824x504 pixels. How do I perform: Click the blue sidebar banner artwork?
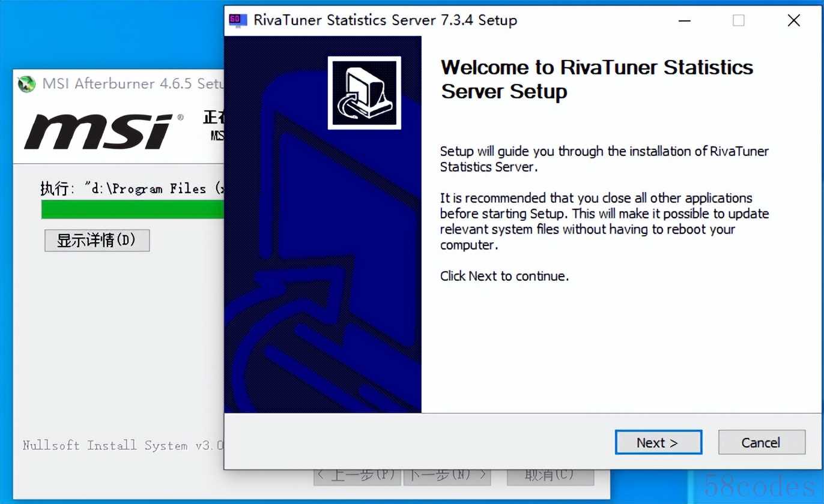tap(323, 270)
